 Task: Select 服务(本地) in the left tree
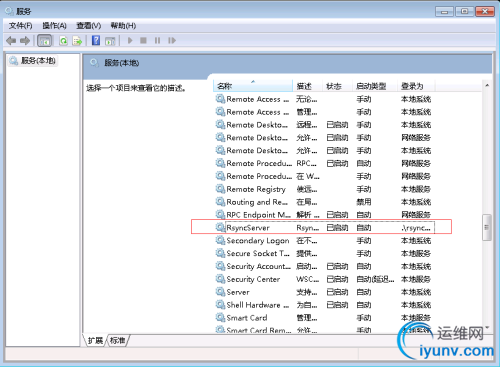coord(32,61)
